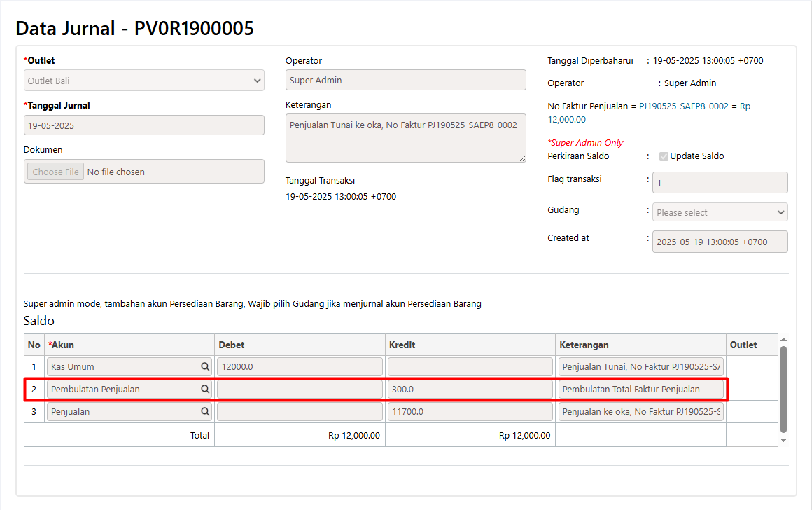
Task: Click the Tanggal Jurnal date field
Action: [x=144, y=125]
